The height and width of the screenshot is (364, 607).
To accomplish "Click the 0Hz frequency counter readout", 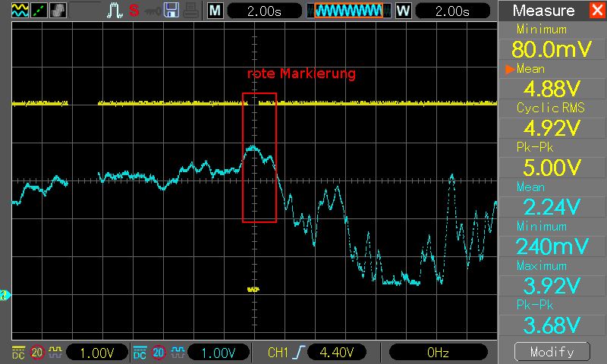I will (x=438, y=353).
